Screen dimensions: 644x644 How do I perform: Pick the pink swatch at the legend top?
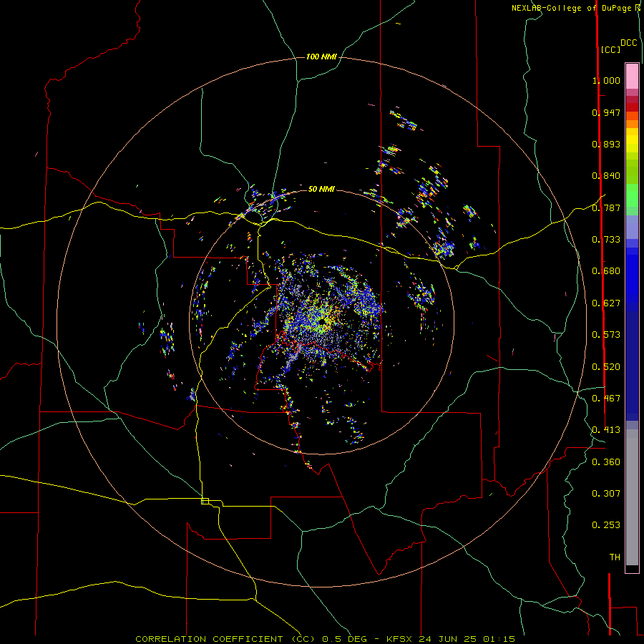632,77
